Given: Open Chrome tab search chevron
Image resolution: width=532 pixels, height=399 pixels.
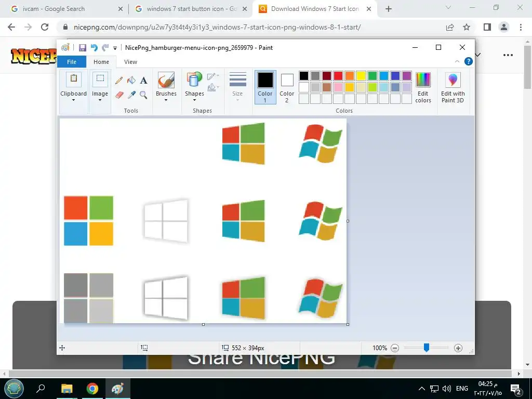Looking at the screenshot, I should (x=448, y=7).
